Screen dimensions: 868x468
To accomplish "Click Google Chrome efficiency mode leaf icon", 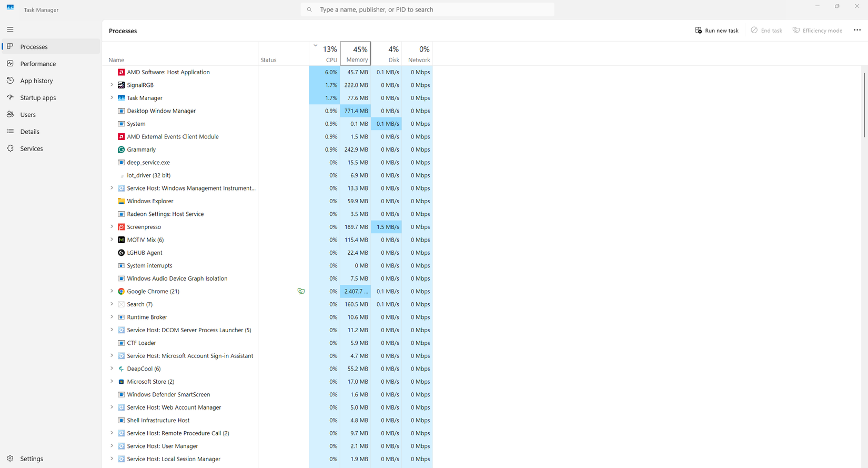I will click(x=301, y=291).
